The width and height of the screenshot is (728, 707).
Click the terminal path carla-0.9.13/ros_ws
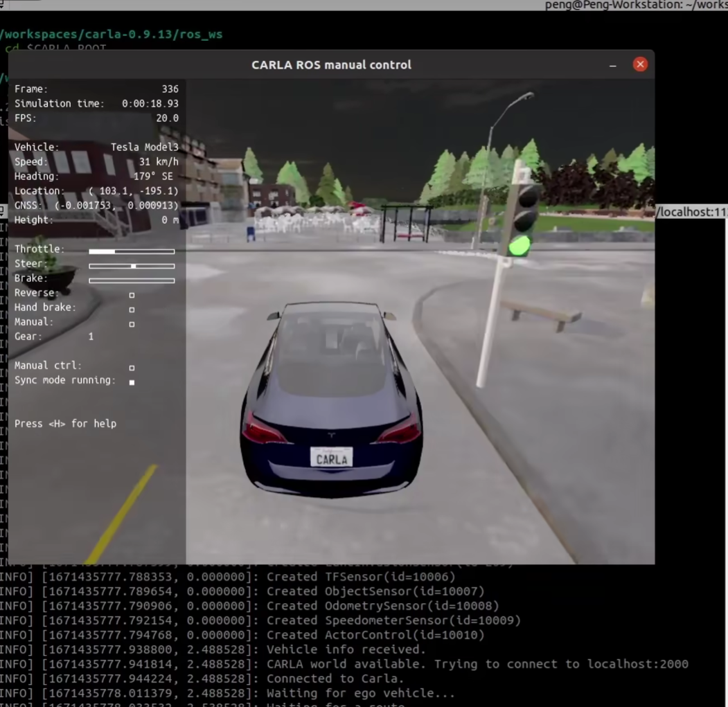pos(153,35)
